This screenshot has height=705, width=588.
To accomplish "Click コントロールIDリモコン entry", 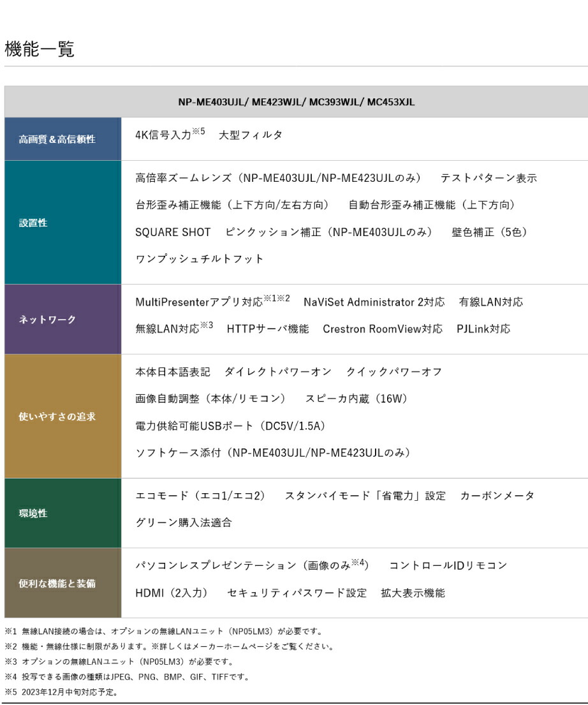I will tap(448, 566).
